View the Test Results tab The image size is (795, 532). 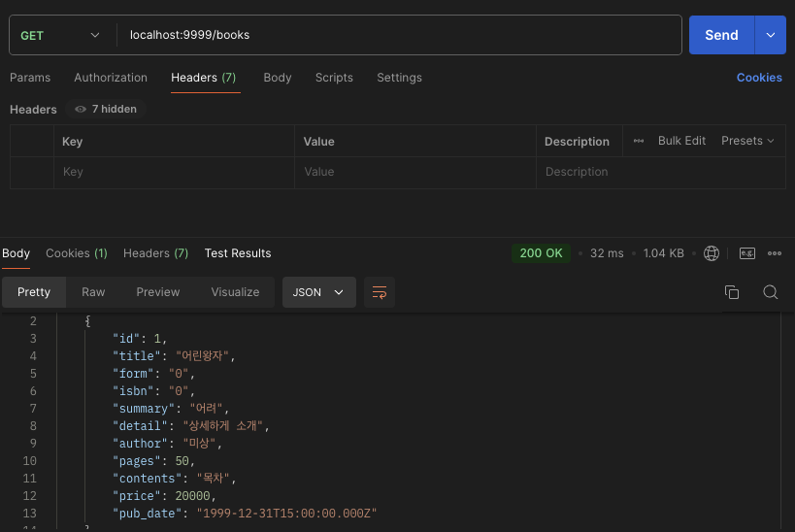tap(238, 253)
